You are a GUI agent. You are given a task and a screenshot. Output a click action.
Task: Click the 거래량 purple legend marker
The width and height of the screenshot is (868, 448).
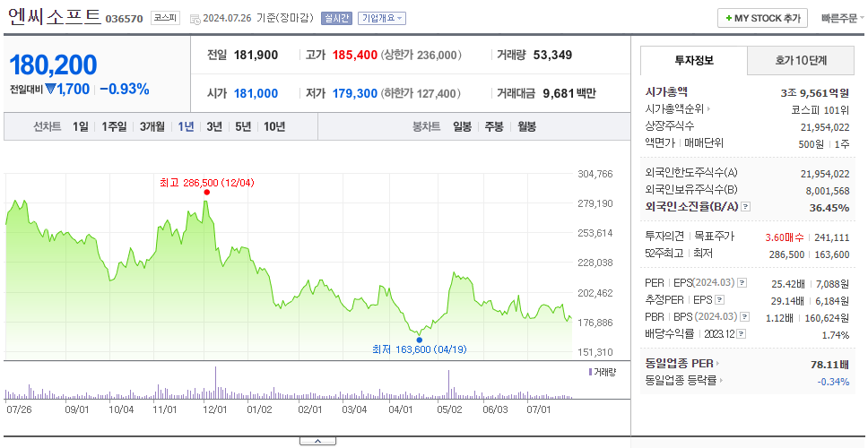(590, 372)
